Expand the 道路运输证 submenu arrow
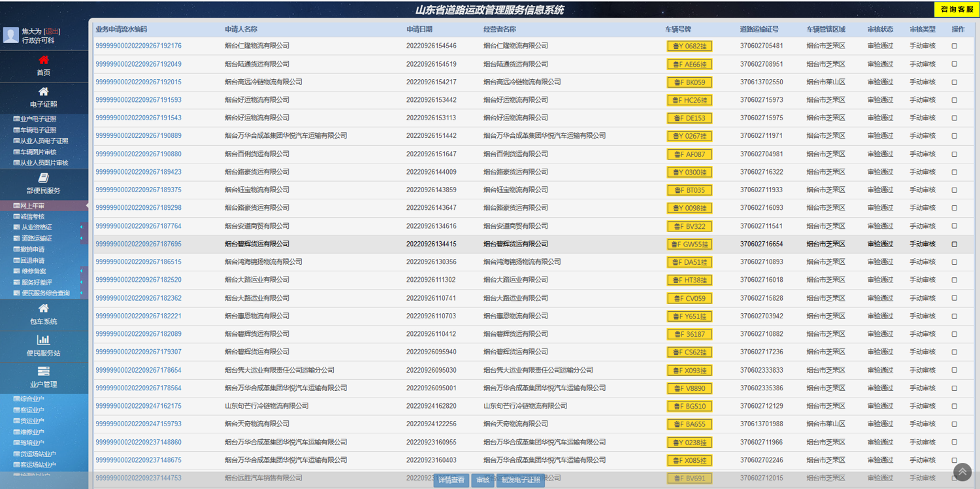Screen dimensions: 980x489 tap(82, 239)
